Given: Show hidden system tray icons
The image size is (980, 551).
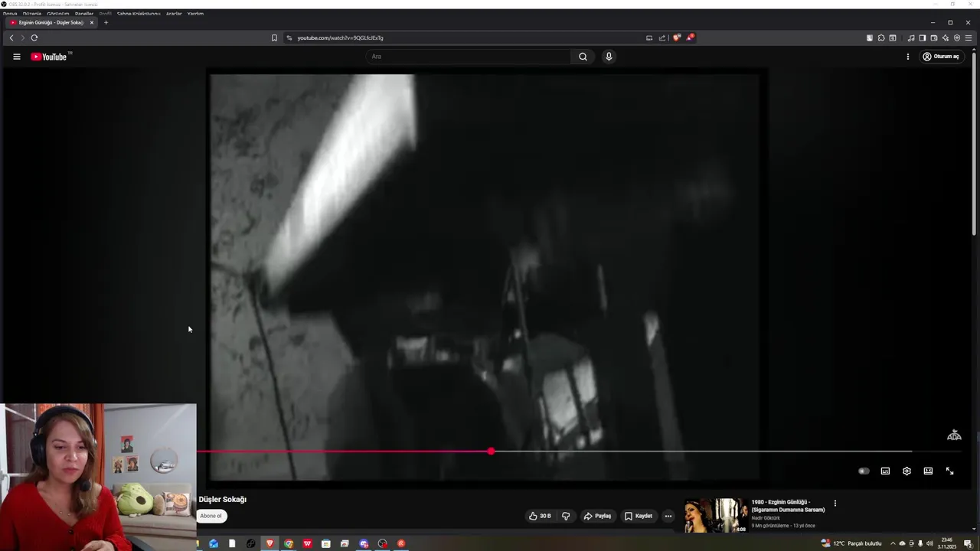Looking at the screenshot, I should pyautogui.click(x=892, y=543).
